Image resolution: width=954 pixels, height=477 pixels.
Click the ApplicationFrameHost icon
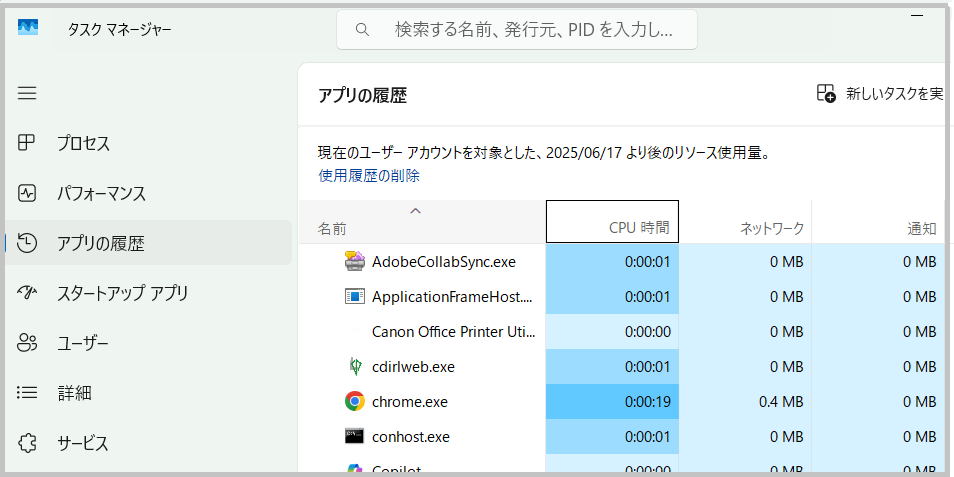354,296
